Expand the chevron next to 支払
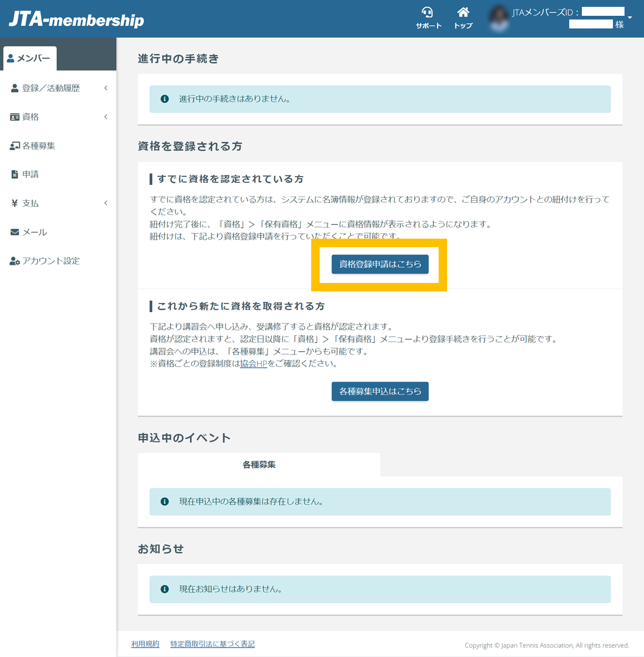 [106, 203]
